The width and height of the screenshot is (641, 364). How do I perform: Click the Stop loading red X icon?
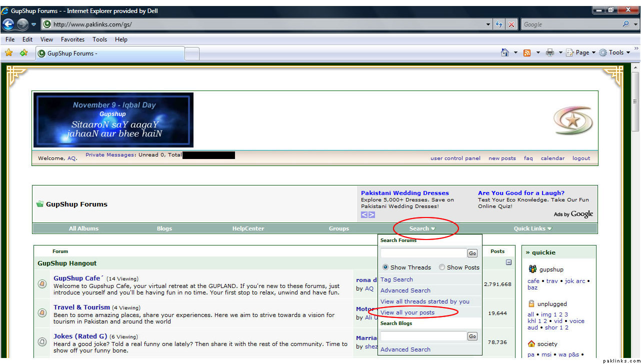tap(511, 24)
